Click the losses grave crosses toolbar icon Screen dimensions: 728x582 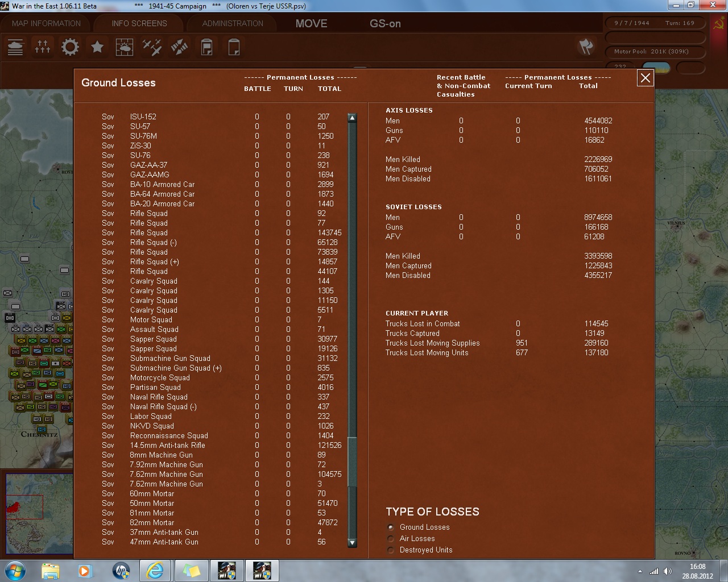point(43,47)
